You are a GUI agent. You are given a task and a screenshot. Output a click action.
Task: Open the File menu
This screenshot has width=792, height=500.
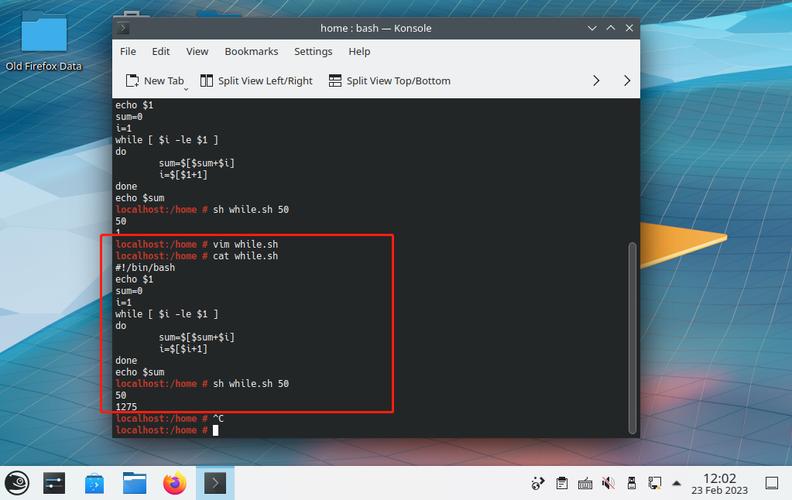tap(128, 52)
